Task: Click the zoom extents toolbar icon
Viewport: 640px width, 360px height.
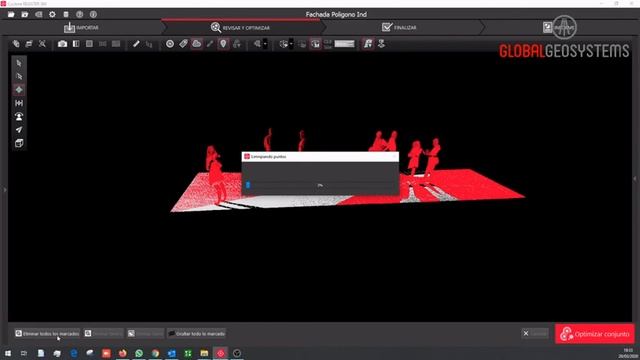Action: click(42, 44)
